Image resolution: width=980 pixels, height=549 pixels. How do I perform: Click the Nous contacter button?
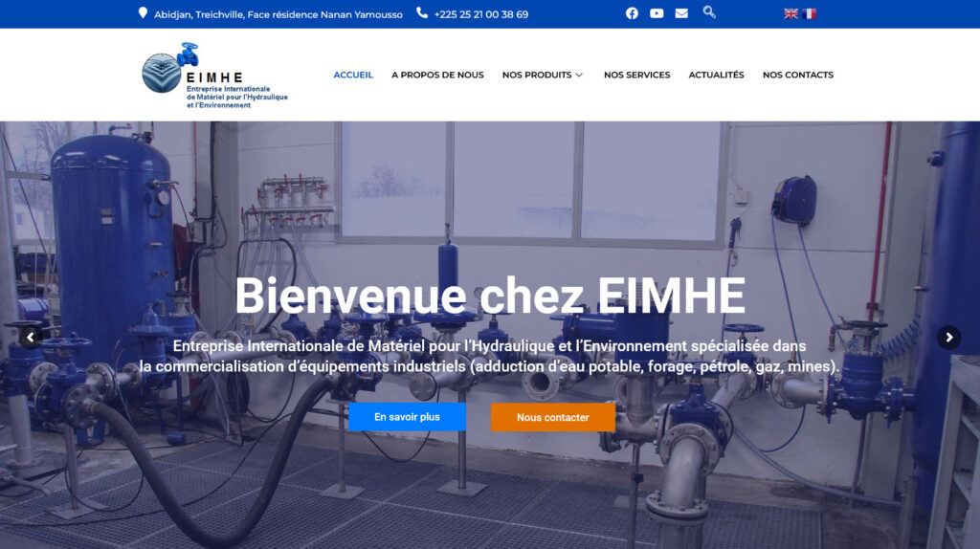pos(553,417)
